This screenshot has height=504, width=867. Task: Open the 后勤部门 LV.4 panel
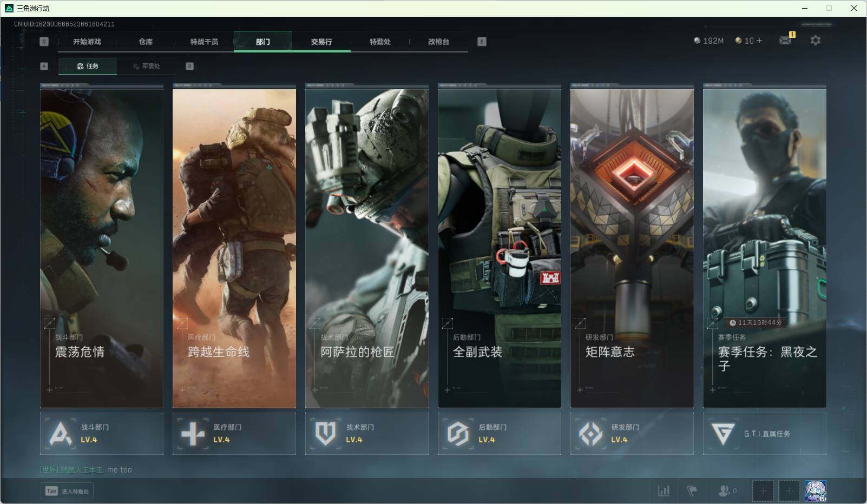point(500,434)
